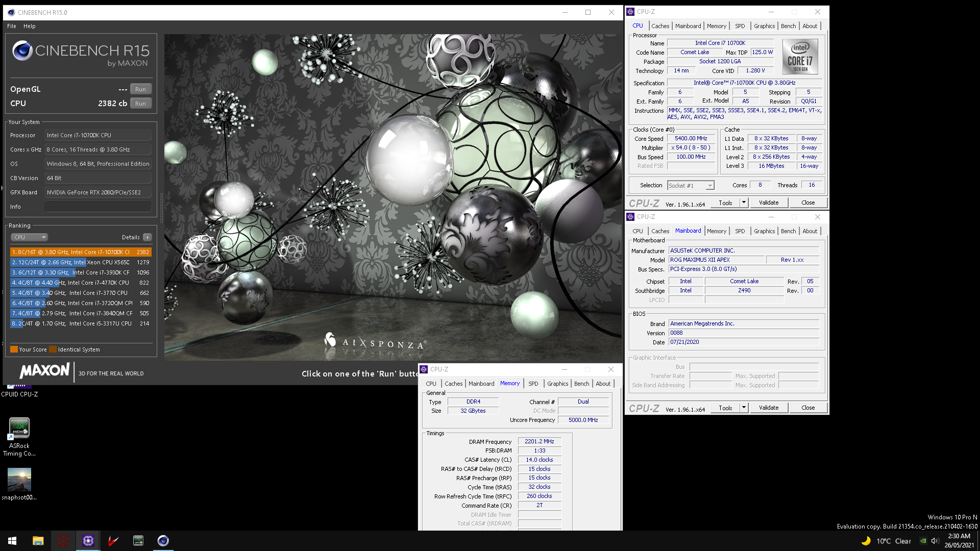
Task: Click the Core Speed value 5400.00 MHz
Action: pos(691,139)
